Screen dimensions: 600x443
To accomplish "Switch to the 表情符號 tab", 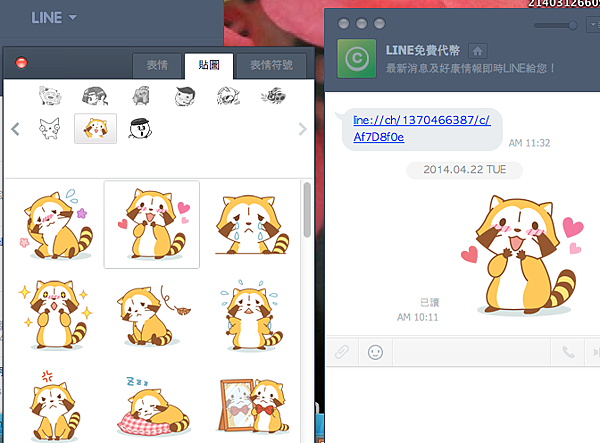I will click(271, 65).
